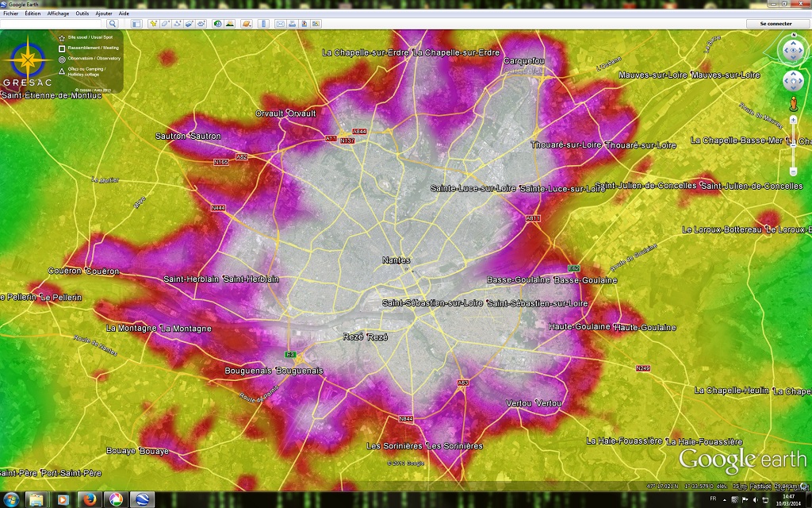This screenshot has height=508, width=812.
Task: Select the Add Image Overlay tool
Action: [x=189, y=23]
